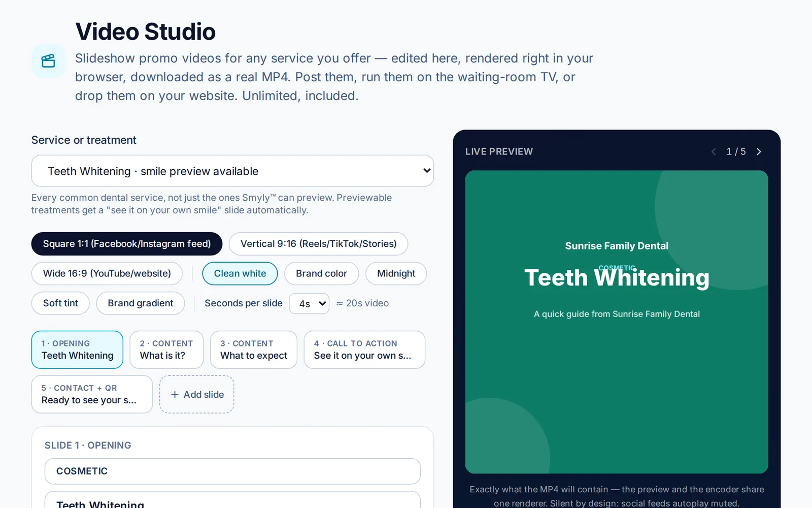
Task: Choose Vertical 9:16 Reels/TikTok/Stories format
Action: coord(318,244)
